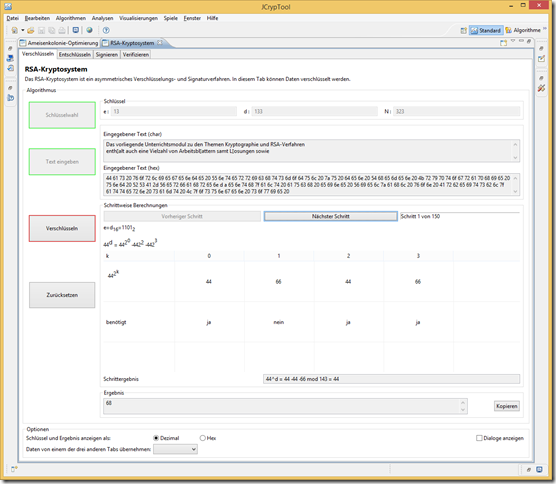The width and height of the screenshot is (556, 484).
Task: Expand the hidden perspectives chevron
Action: pyautogui.click(x=545, y=28)
